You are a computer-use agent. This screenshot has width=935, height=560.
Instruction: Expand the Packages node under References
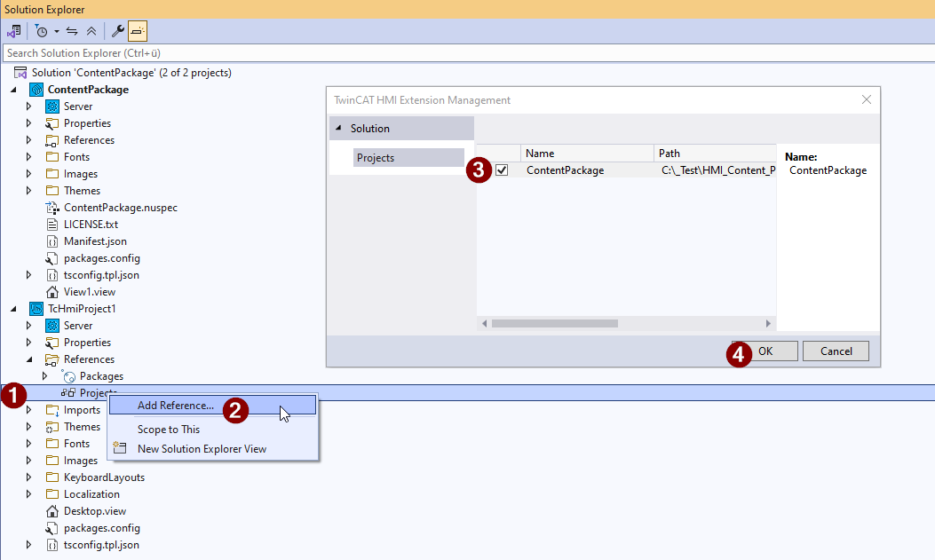tap(44, 376)
